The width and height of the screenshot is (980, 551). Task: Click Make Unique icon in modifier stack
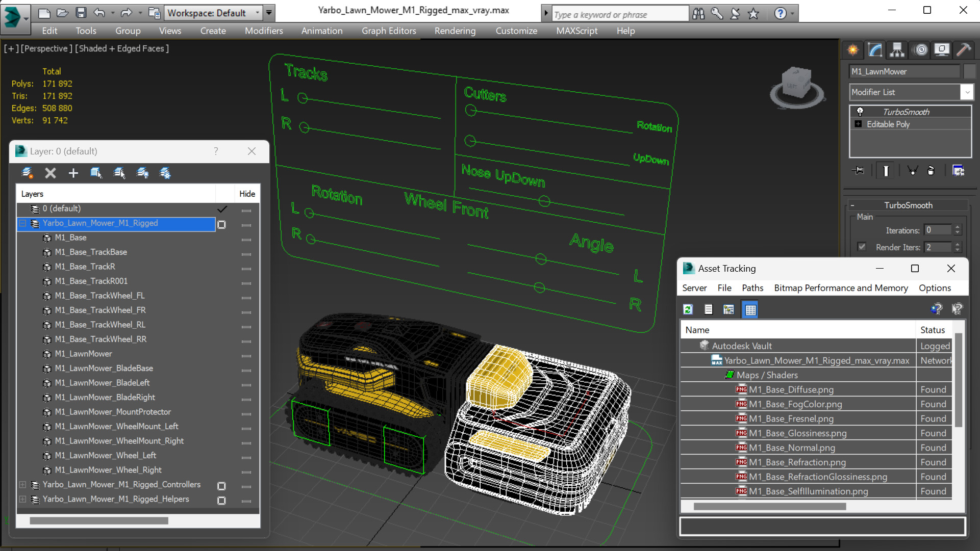point(912,171)
